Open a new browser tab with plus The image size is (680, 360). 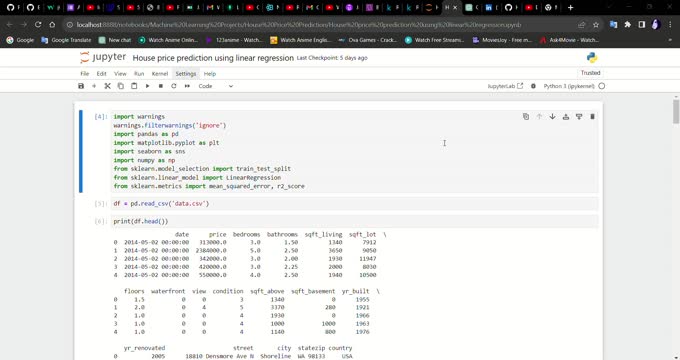point(570,7)
